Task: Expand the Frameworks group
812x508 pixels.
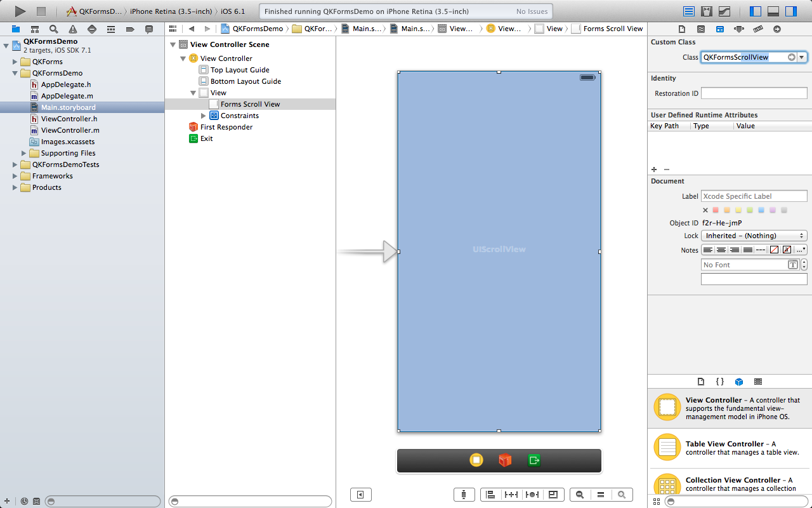Action: (15, 176)
